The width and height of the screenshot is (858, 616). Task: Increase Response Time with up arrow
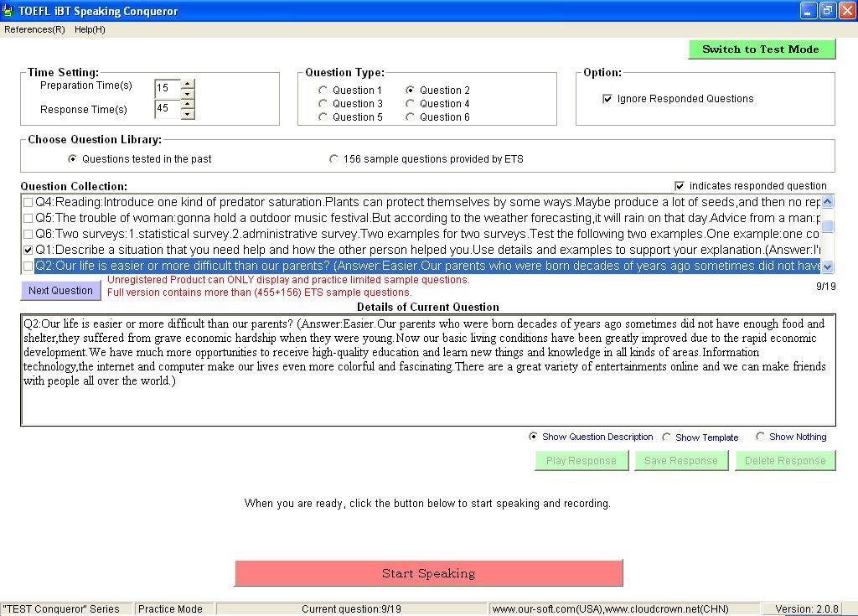[188, 104]
